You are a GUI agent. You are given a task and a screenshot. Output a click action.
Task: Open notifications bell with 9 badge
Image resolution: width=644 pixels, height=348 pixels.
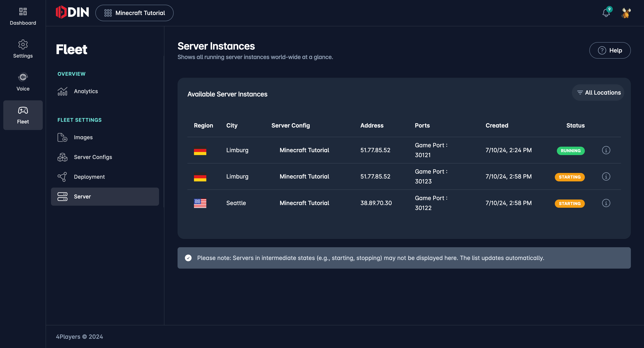coord(607,12)
